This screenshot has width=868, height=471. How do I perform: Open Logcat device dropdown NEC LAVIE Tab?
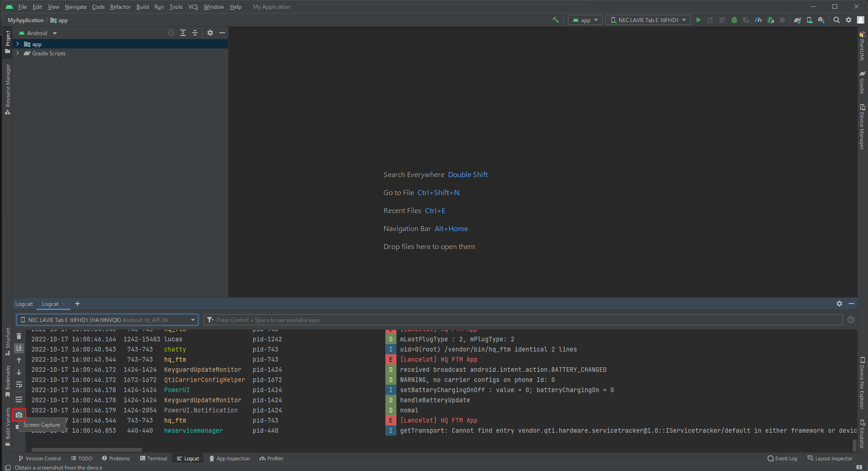(107, 320)
